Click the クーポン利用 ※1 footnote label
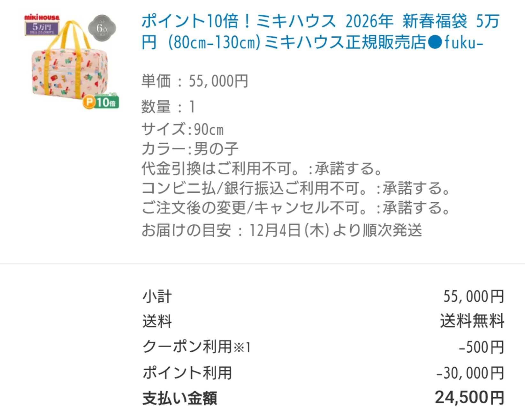525x420 pixels. click(196, 347)
